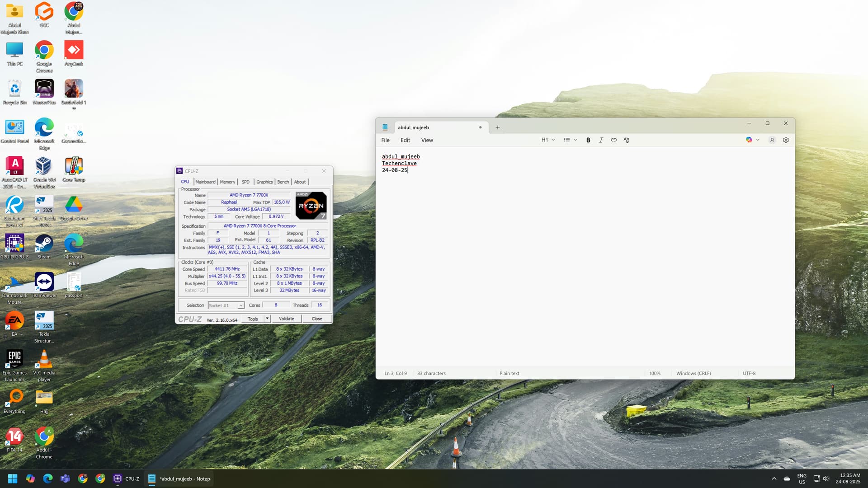Image resolution: width=868 pixels, height=488 pixels.
Task: Open the CPUID CPU-Z desktop shortcut
Action: point(14,247)
